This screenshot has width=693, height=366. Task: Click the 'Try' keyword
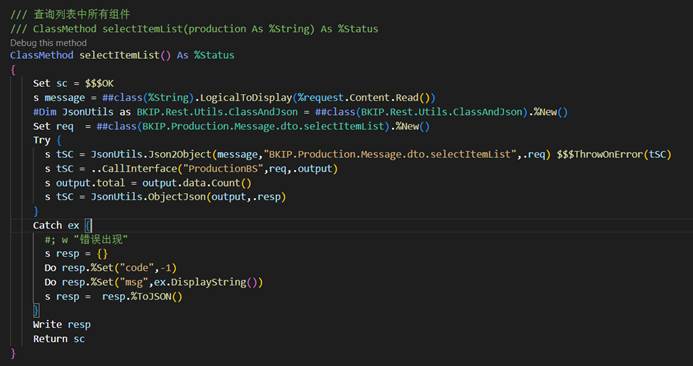42,141
